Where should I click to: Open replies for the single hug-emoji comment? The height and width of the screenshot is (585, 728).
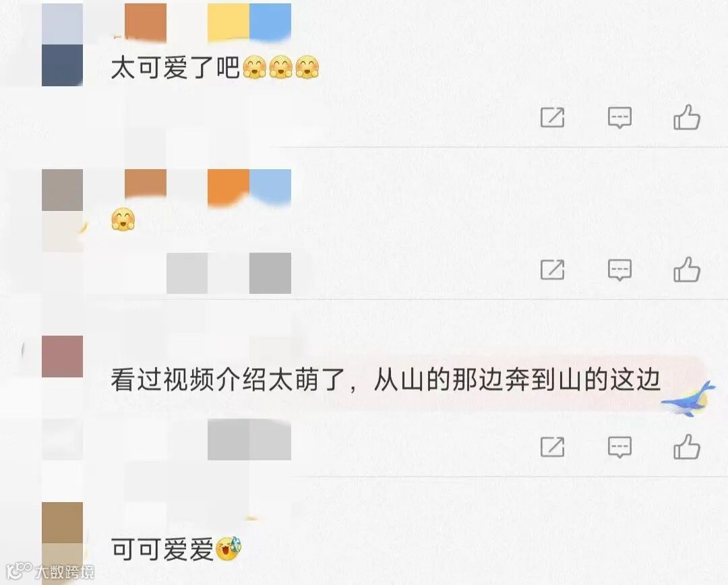pyautogui.click(x=620, y=270)
